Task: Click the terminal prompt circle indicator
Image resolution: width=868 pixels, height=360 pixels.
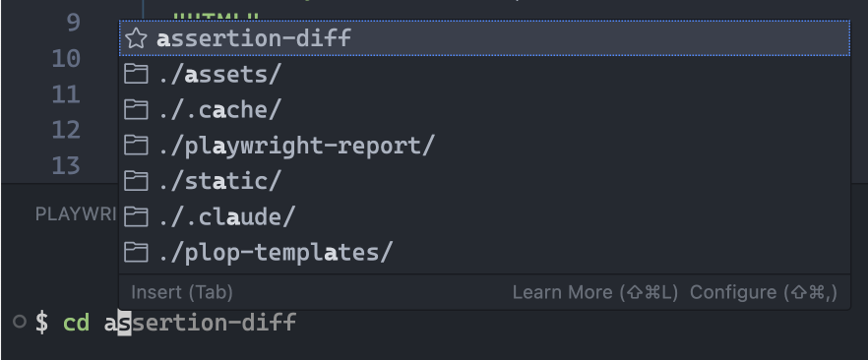Action: point(20,322)
